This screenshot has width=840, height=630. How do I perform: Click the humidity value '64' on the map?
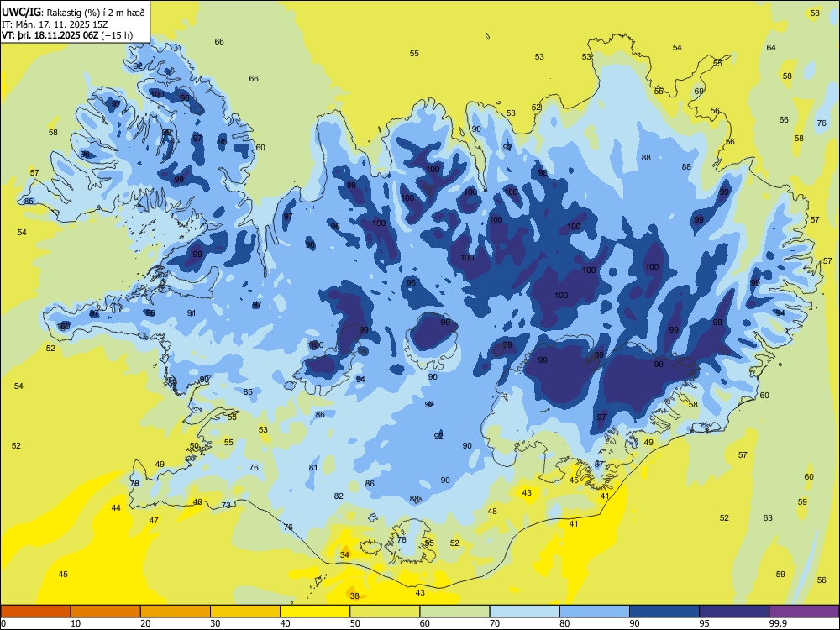coord(771,47)
